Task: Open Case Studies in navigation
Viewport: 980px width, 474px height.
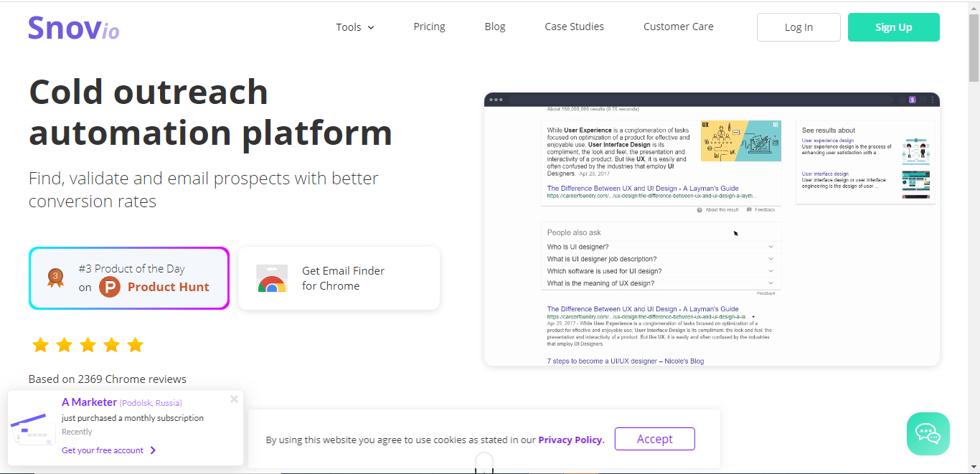Action: (574, 27)
